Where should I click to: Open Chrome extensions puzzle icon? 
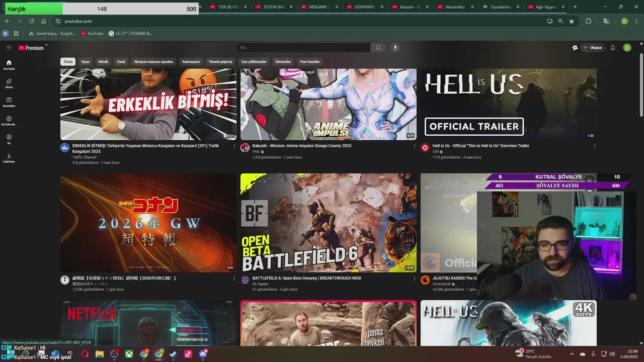pos(588,21)
